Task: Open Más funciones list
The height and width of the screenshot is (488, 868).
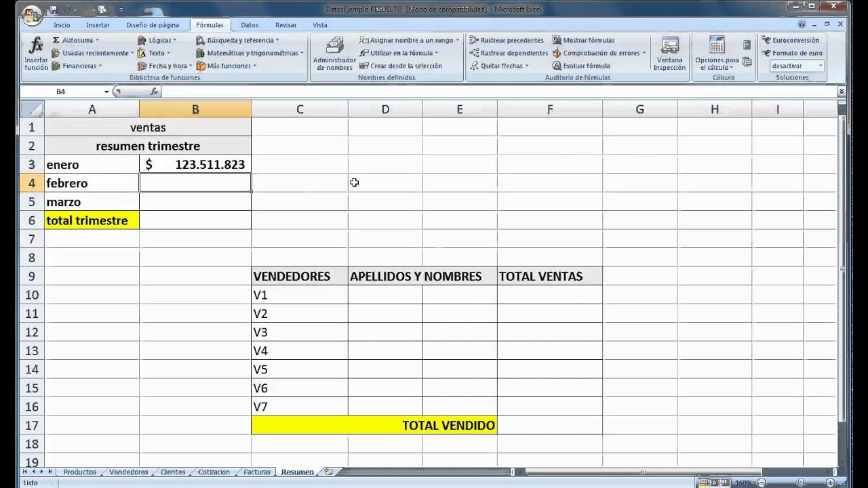Action: click(x=226, y=66)
